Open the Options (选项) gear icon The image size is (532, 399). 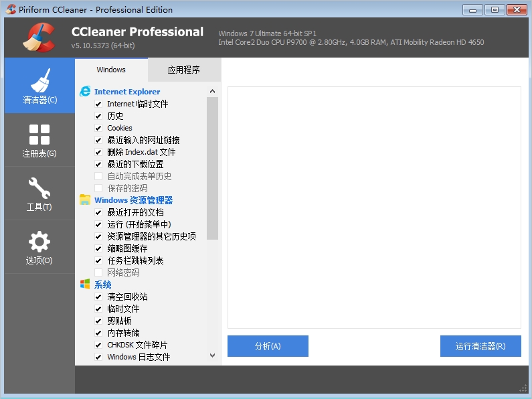tap(39, 242)
